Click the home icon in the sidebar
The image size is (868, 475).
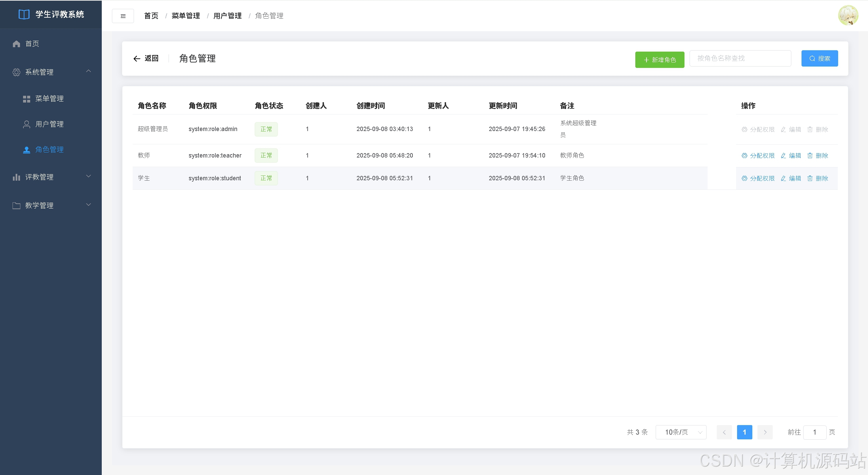tap(16, 44)
